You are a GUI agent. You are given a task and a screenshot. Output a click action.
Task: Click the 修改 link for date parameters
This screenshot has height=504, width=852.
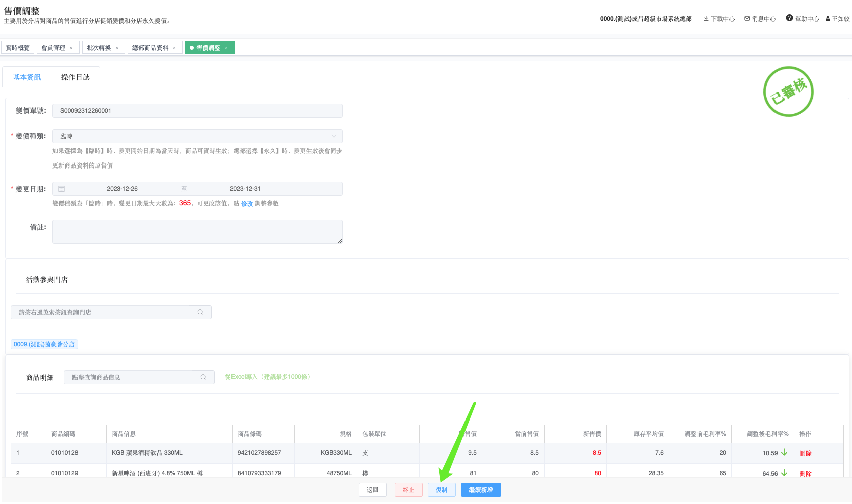247,204
